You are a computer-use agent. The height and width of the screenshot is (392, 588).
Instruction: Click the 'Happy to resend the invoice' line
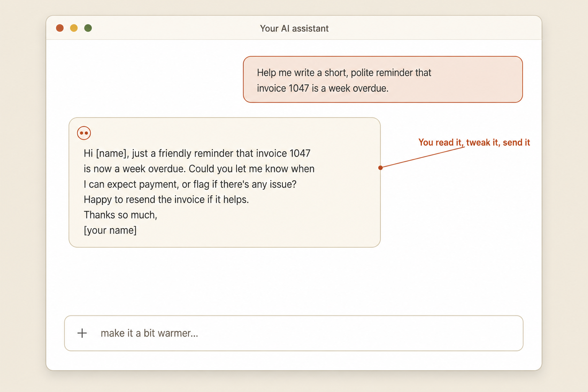click(x=167, y=200)
